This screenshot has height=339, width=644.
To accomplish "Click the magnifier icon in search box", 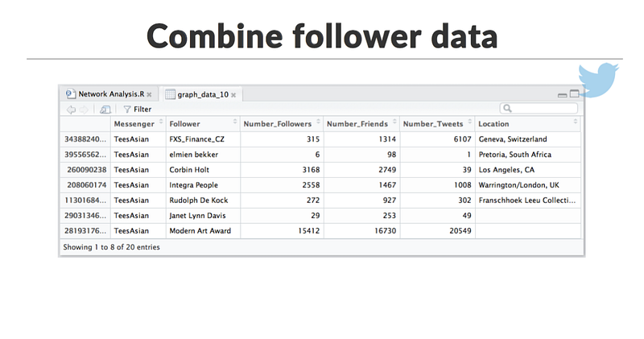I will 507,108.
